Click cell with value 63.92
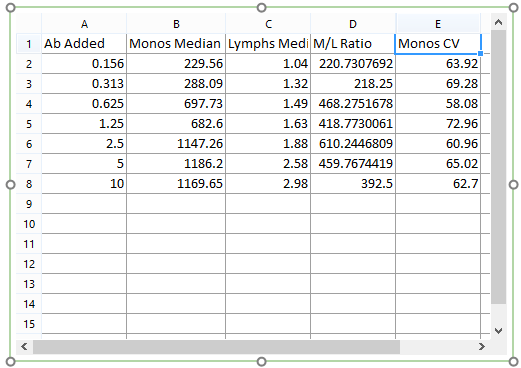521x368 pixels. [438, 64]
